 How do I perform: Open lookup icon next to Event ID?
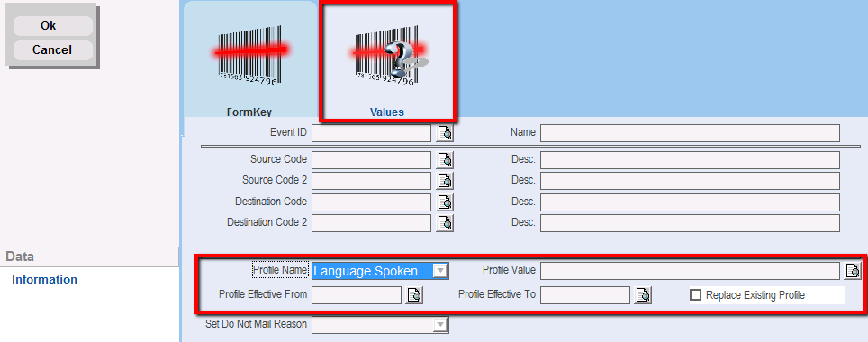[x=445, y=133]
